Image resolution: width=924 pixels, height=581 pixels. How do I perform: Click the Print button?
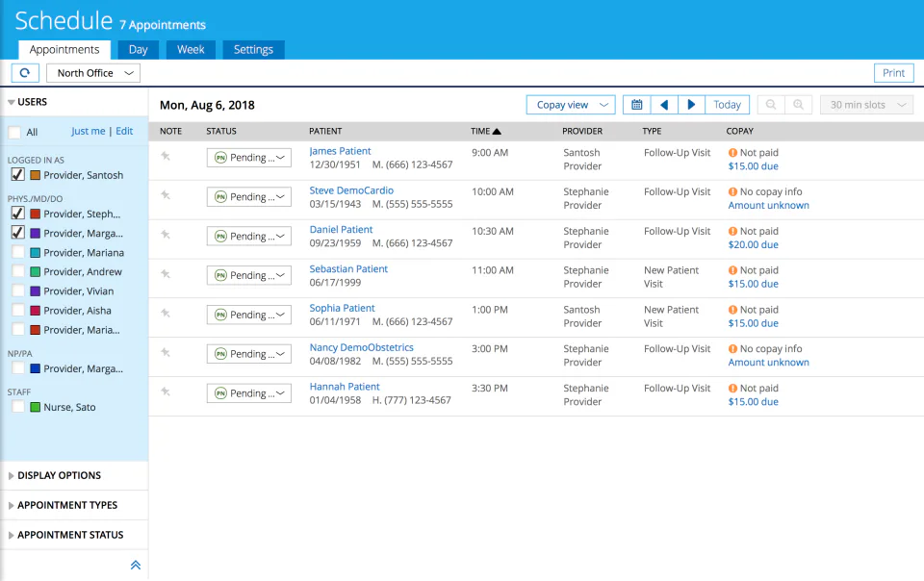click(893, 72)
